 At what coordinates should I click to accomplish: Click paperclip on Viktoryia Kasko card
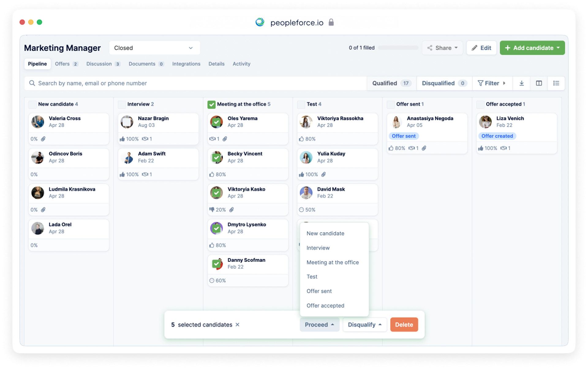point(232,210)
